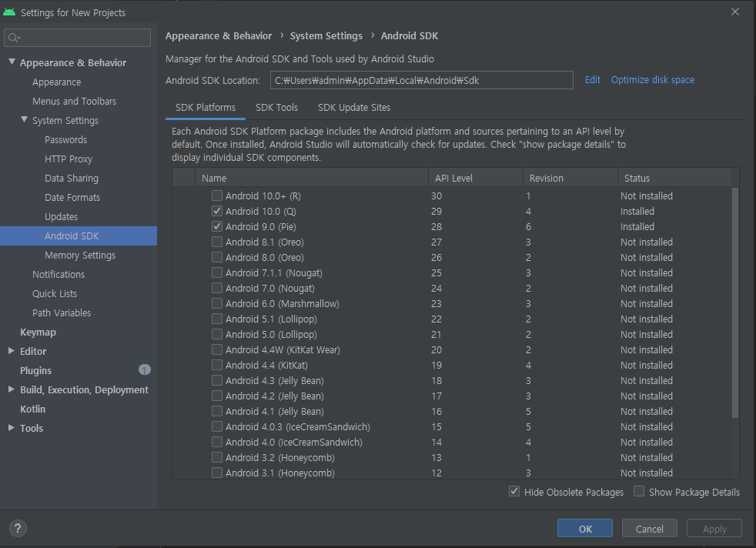
Task: Sort by the Status column header
Action: (x=674, y=178)
